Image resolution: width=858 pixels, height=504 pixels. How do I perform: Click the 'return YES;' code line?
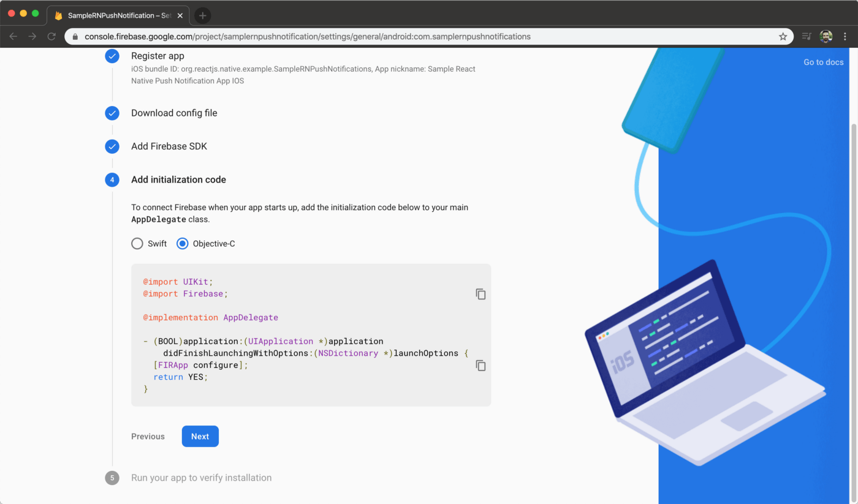[181, 377]
